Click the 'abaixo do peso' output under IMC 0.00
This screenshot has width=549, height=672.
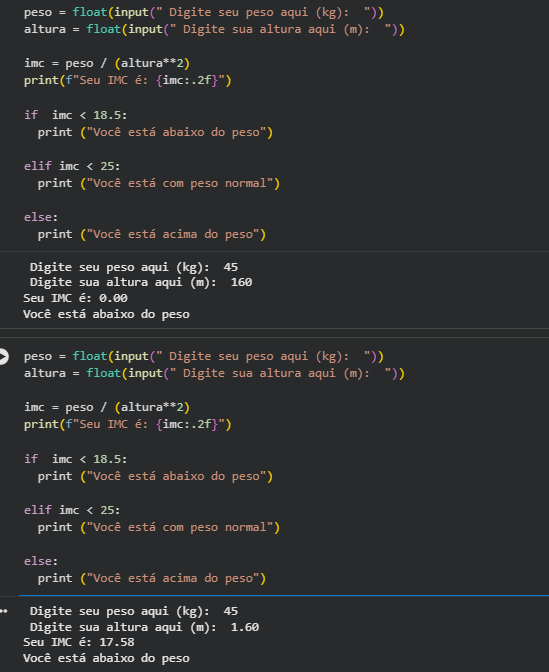(106, 314)
